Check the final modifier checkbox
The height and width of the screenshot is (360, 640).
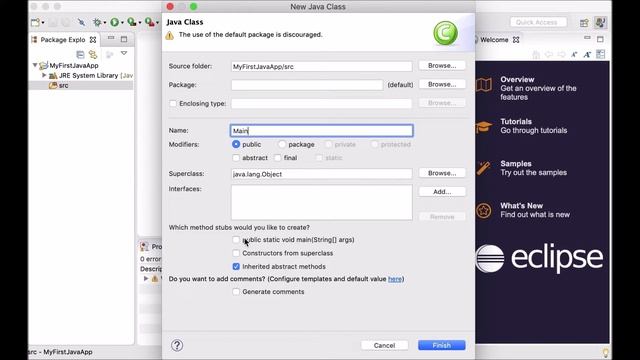coord(278,158)
